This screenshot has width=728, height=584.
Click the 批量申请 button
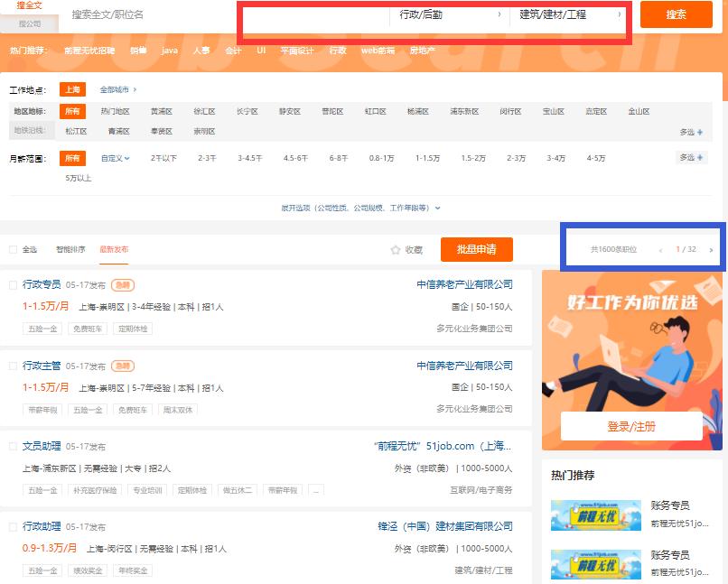(476, 249)
